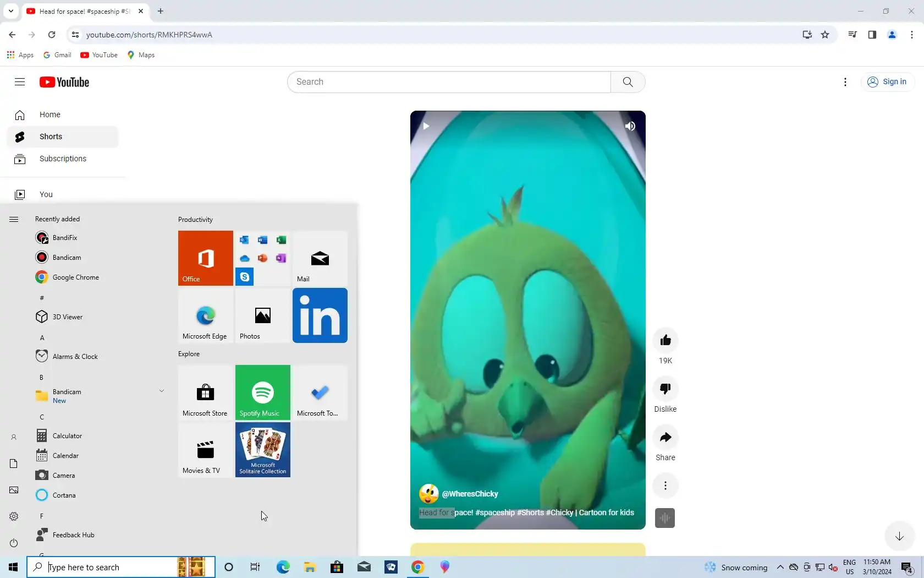Open Home in YouTube sidebar

pyautogui.click(x=63, y=114)
